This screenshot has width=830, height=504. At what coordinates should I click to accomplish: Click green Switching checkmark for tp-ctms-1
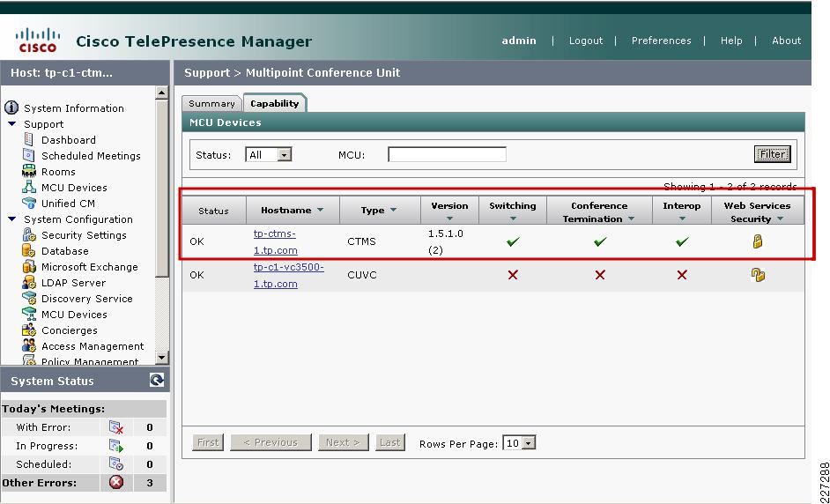(513, 242)
